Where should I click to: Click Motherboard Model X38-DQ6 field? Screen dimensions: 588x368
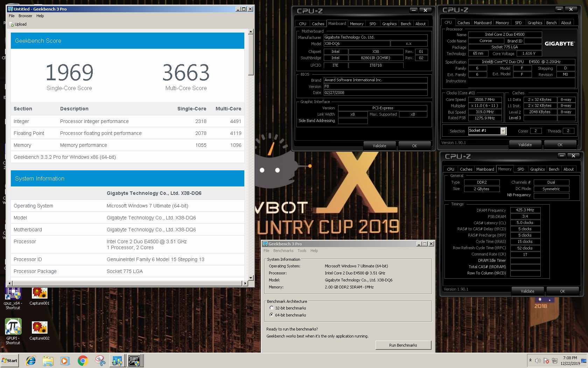(x=357, y=44)
